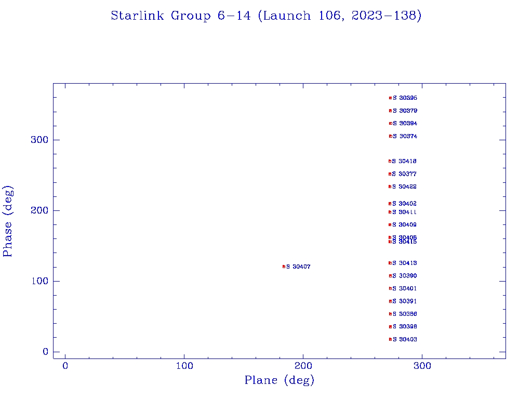Click the red marker for S 30409
The height and width of the screenshot is (399, 532).
[390, 225]
